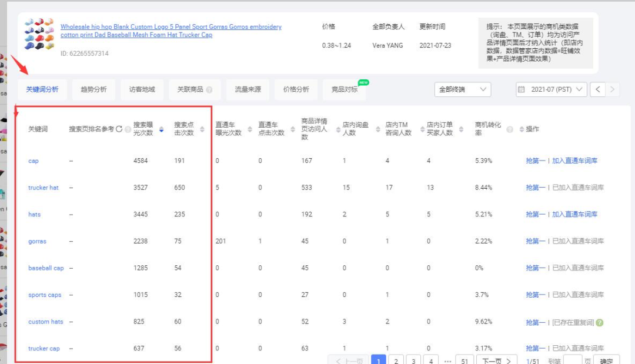The image size is (635, 364).
Task: Refresh the 搜索页排名参考 column data
Action: tap(119, 129)
